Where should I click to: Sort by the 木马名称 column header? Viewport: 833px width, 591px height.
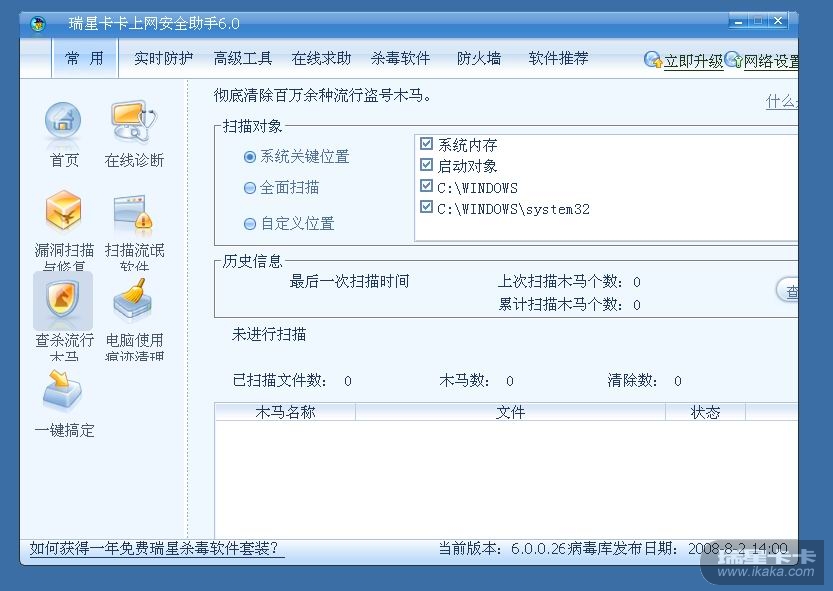click(285, 412)
